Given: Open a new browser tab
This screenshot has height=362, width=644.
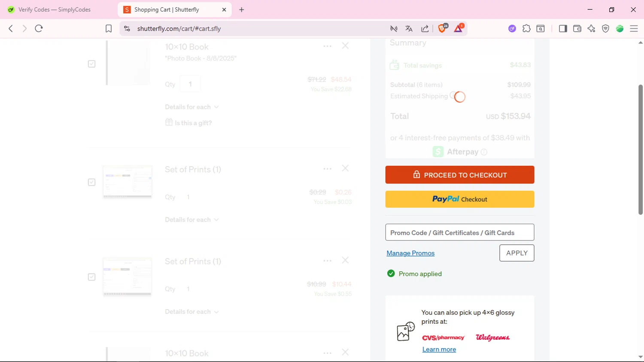Looking at the screenshot, I should pos(242,9).
